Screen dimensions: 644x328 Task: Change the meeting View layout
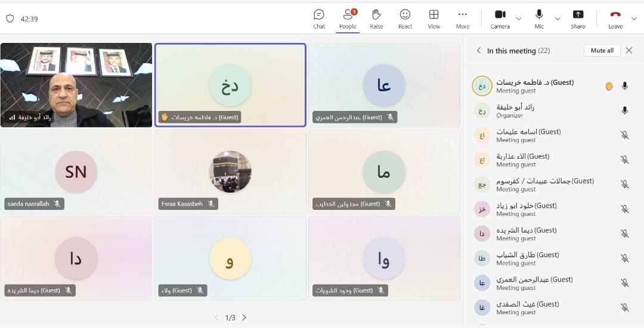[x=434, y=18]
